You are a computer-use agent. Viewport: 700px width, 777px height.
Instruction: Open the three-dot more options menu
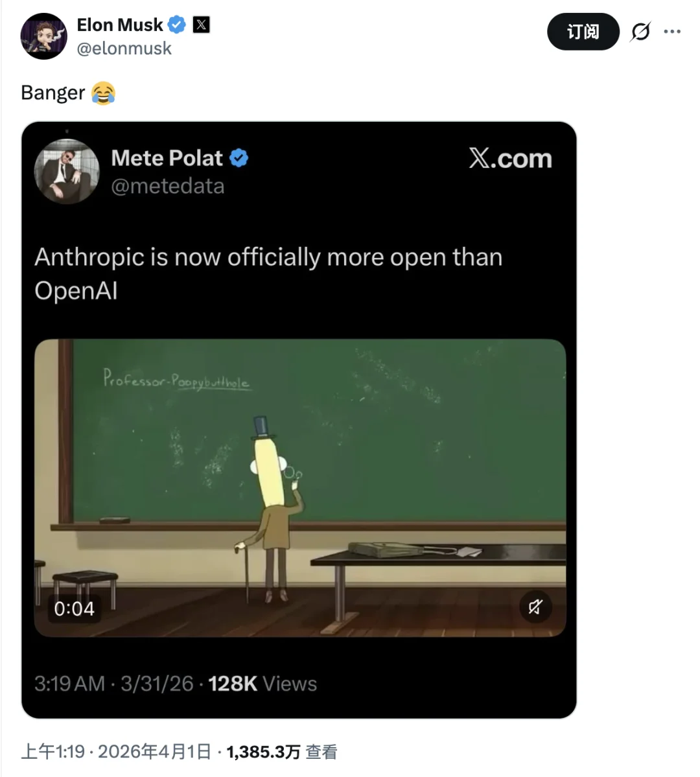tap(673, 32)
